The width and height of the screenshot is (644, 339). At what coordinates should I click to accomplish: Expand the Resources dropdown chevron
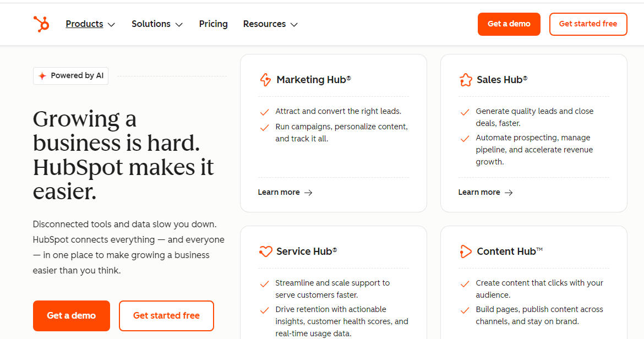pyautogui.click(x=294, y=25)
